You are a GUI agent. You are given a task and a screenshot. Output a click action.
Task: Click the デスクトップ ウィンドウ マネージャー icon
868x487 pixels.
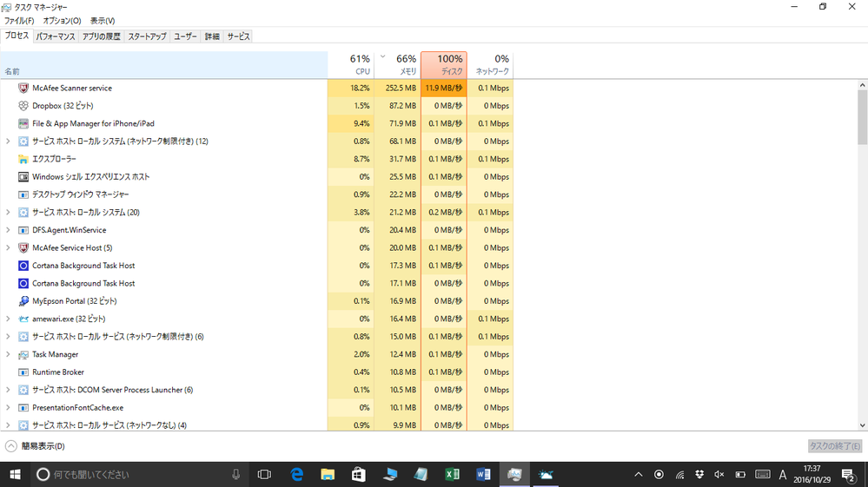coord(23,194)
